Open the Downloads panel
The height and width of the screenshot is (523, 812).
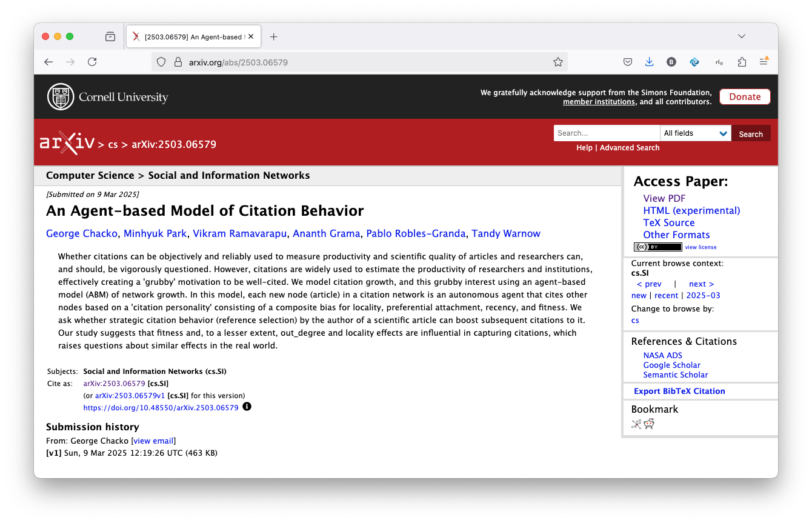[x=650, y=62]
